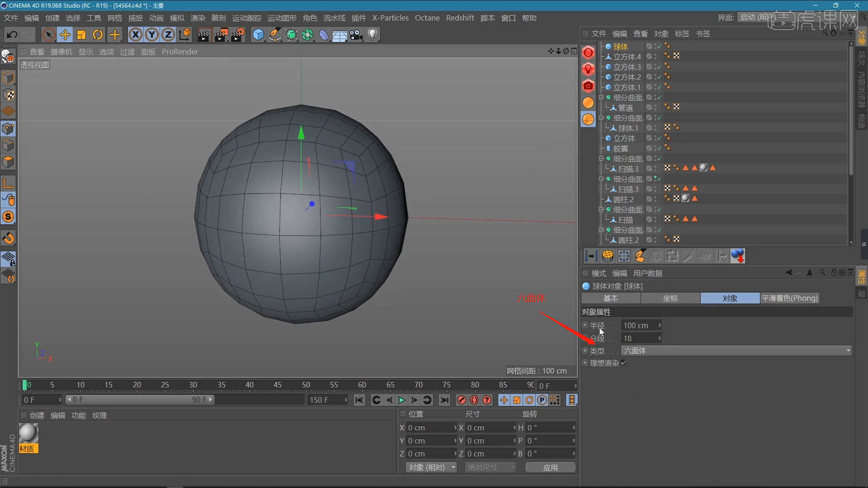Click the undo arrow icon

12,35
